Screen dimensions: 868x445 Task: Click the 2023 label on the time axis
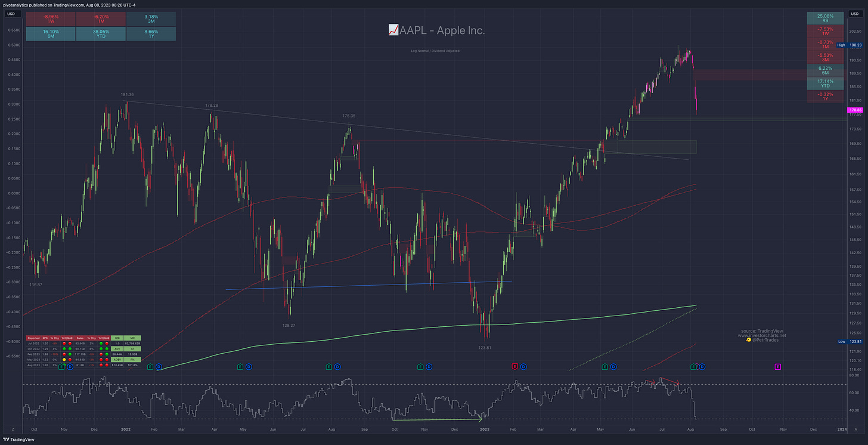[485, 429]
